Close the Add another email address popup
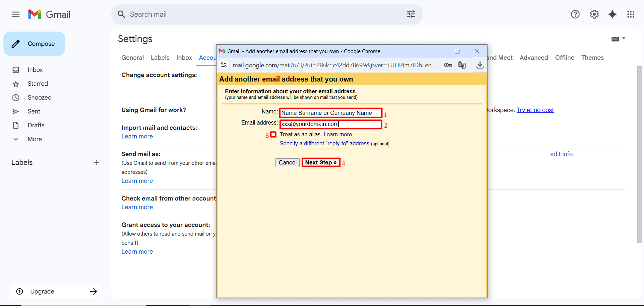Screen dimensions: 644x306 [x=477, y=51]
